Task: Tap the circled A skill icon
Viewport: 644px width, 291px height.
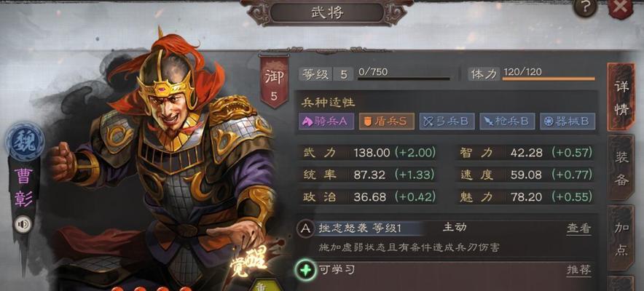Action: (305, 228)
